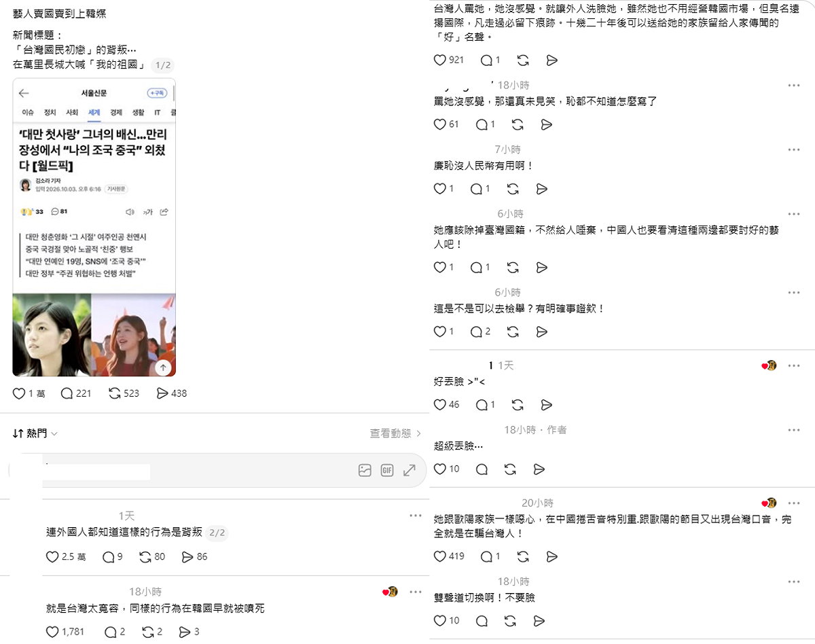Select the 사회 tab in the news screenshot
Screen dimensions: 815x644
click(72, 112)
